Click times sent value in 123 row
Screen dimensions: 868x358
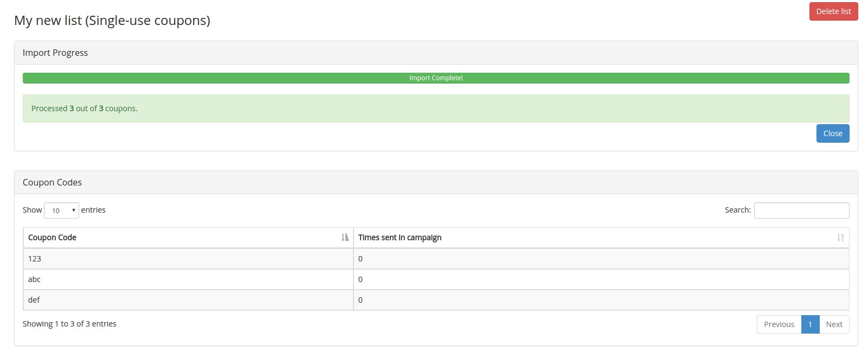601,259
